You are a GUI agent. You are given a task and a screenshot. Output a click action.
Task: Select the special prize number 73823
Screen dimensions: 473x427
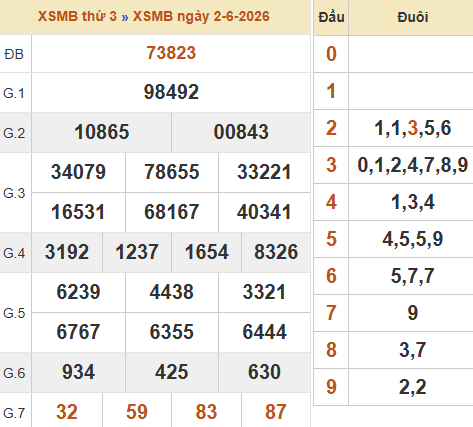tap(171, 53)
